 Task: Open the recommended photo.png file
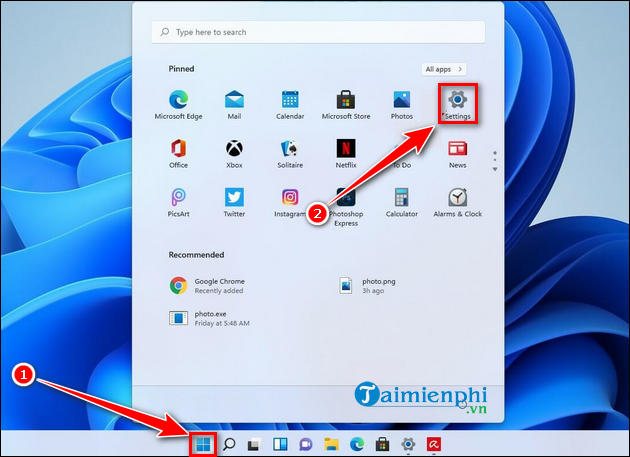point(367,286)
